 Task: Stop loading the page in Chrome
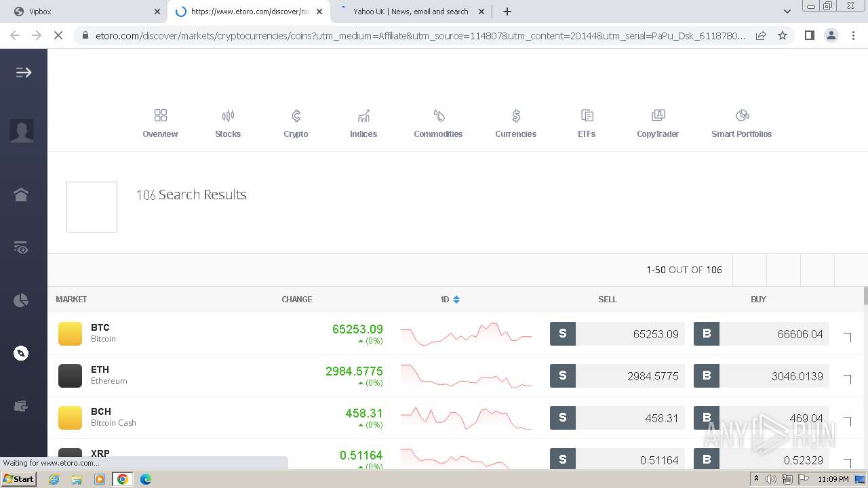[58, 35]
